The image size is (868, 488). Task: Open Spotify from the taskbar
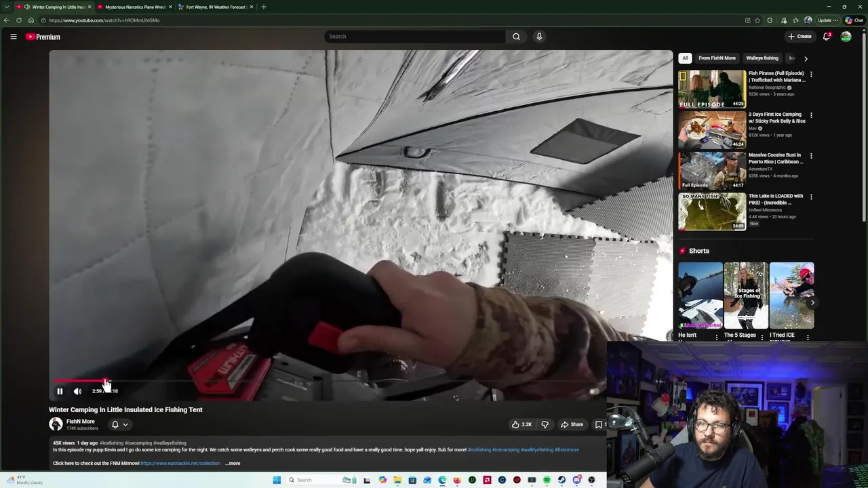coord(547,480)
